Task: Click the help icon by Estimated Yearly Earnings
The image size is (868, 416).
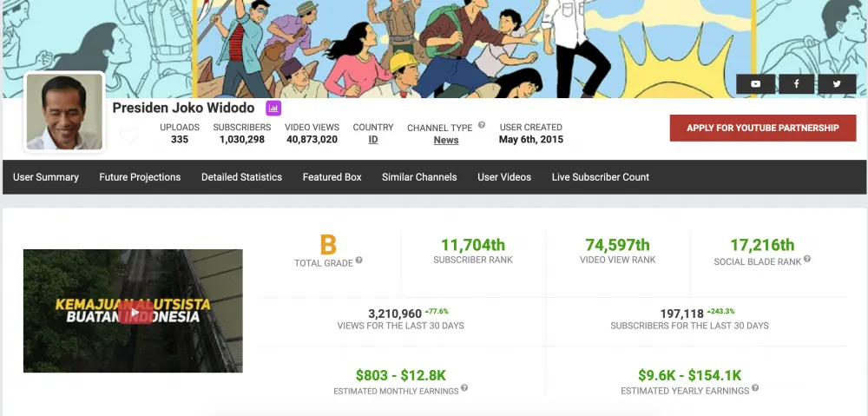Action: point(755,388)
